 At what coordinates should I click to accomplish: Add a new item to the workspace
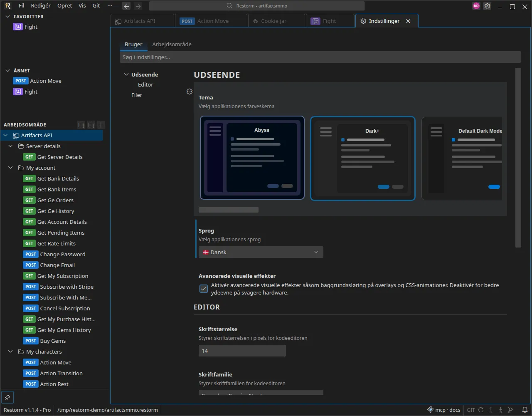[101, 125]
